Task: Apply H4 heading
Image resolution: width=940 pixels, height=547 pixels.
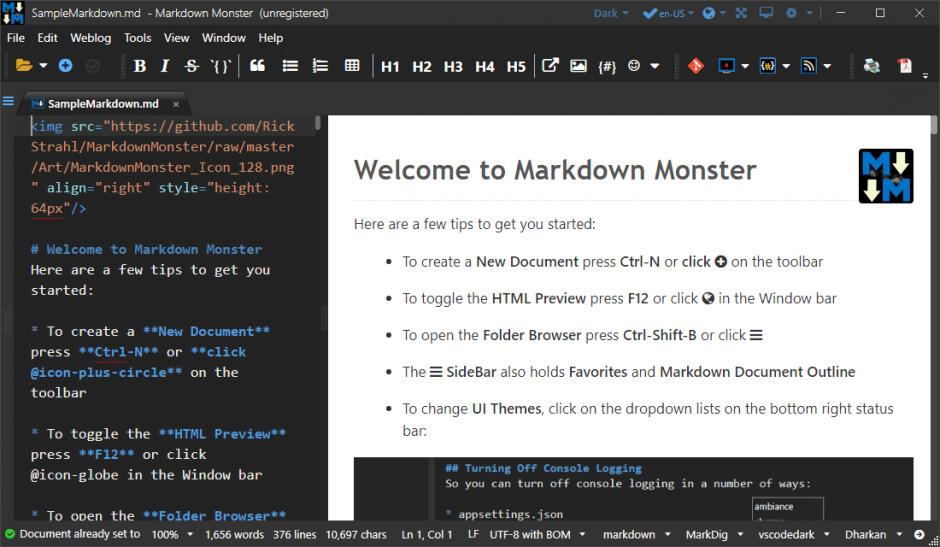Action: coord(484,67)
